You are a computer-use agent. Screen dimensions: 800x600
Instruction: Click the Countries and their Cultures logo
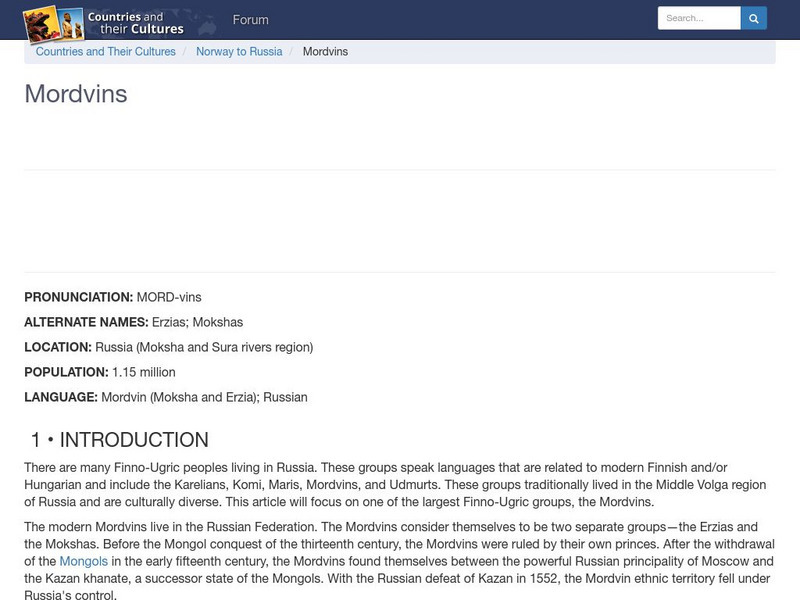click(x=104, y=23)
